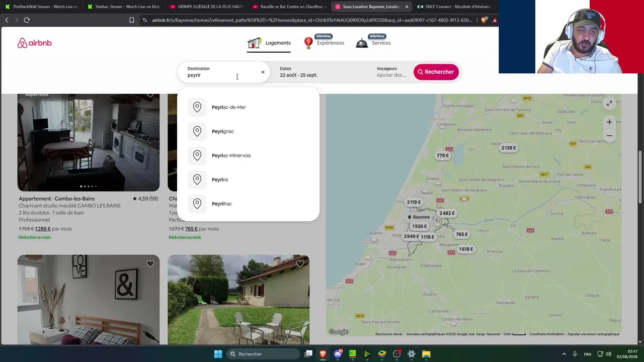Select the 1118 € map price marker
The height and width of the screenshot is (362, 644).
pos(428,237)
